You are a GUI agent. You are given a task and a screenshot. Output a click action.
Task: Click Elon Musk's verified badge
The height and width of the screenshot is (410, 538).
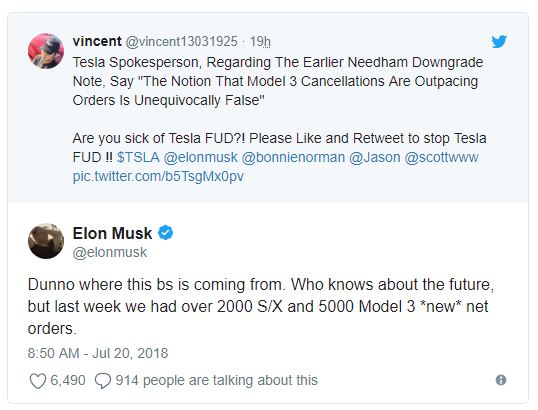pyautogui.click(x=165, y=233)
